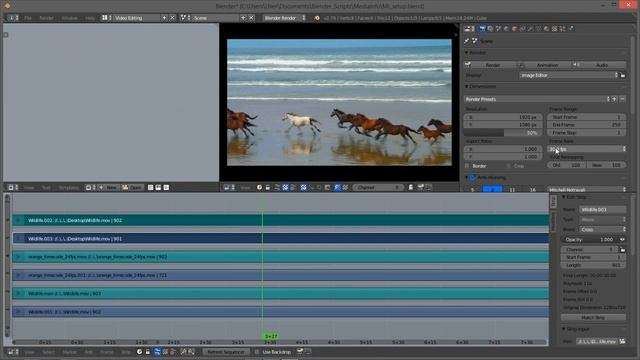This screenshot has width=640, height=360.
Task: Open the Help menu
Action: [90, 18]
